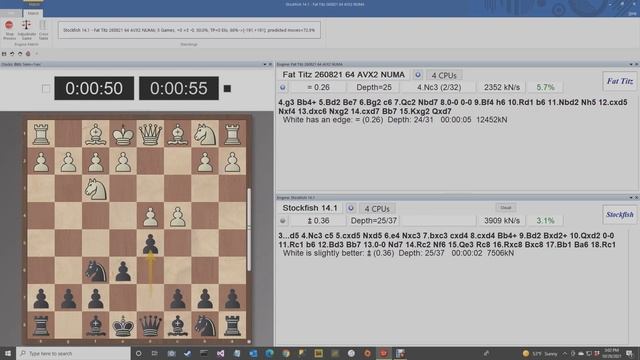Click the blue icon beside Stockfish 14.1 name
This screenshot has width=640, height=360.
click(351, 208)
